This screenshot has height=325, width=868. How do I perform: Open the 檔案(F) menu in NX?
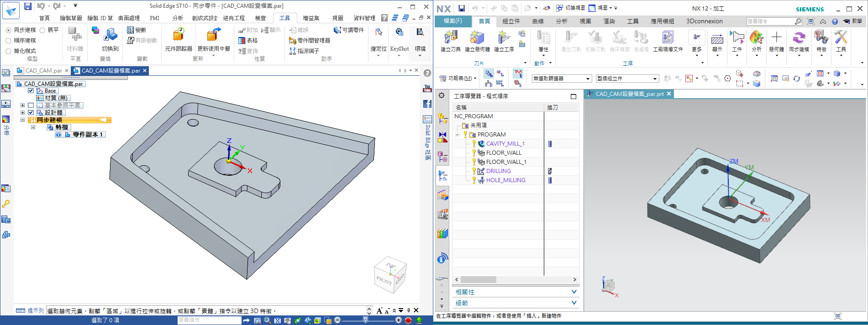click(x=452, y=21)
